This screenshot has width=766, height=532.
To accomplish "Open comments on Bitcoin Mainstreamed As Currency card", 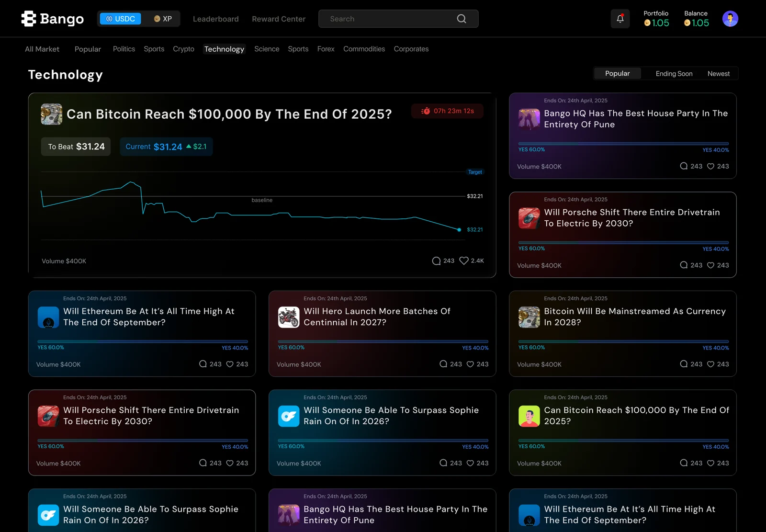I will pyautogui.click(x=684, y=364).
